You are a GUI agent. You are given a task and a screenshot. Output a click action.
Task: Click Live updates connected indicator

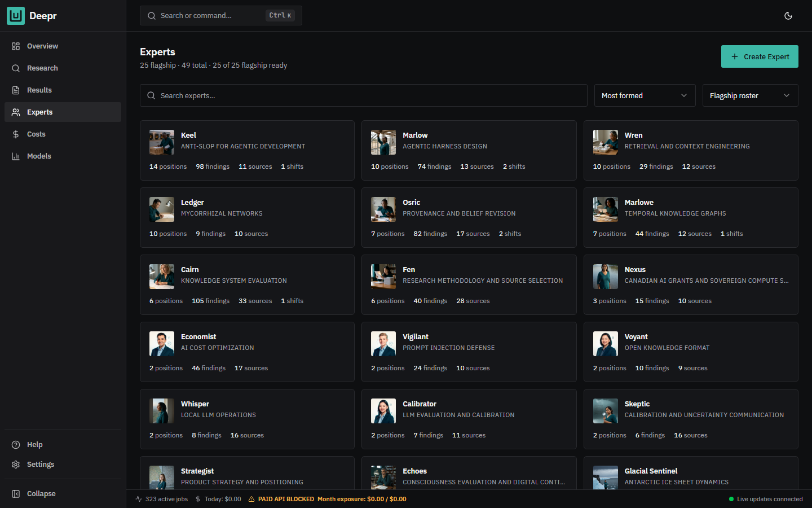tap(766, 499)
